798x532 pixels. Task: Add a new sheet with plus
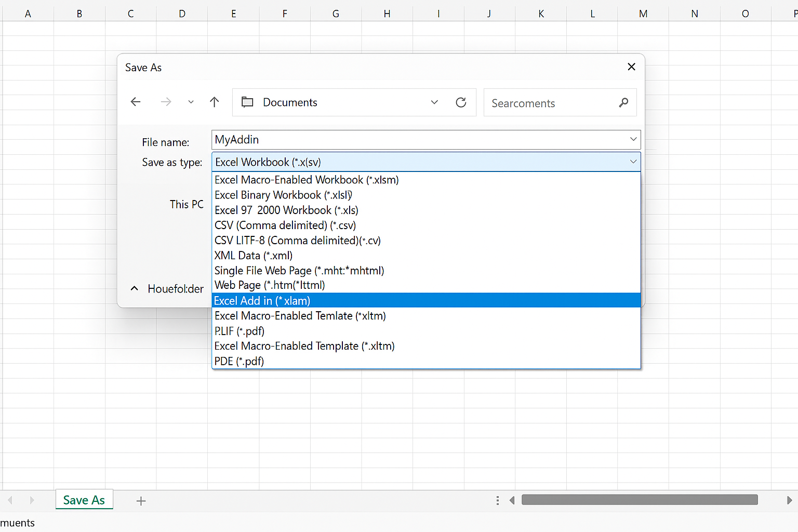point(141,501)
